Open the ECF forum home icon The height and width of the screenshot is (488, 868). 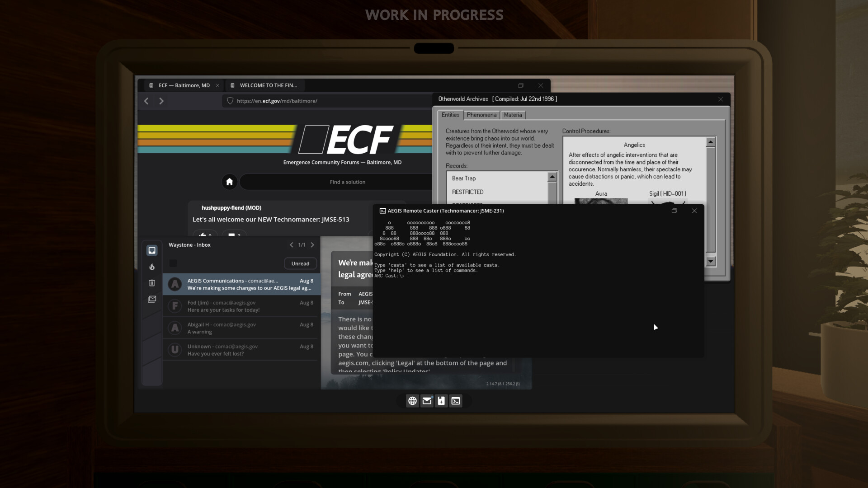pyautogui.click(x=230, y=182)
